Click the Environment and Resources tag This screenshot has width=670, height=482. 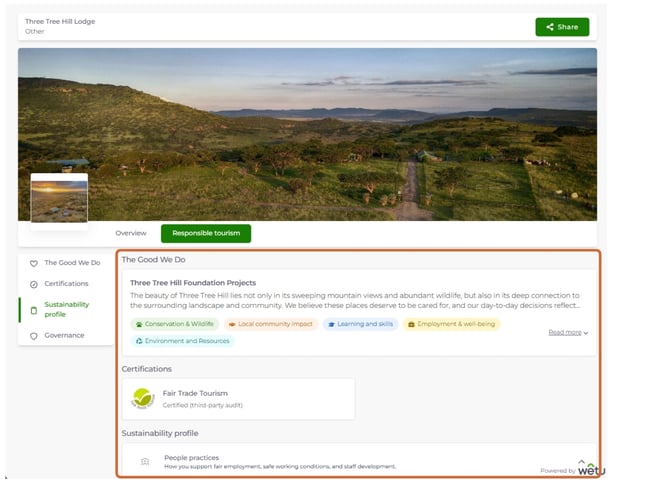tap(182, 341)
